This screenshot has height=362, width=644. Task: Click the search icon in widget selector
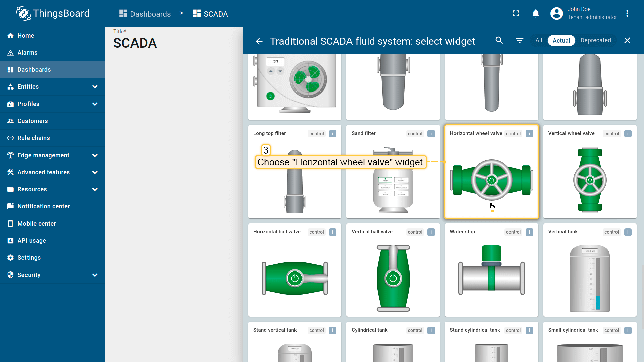coord(499,40)
